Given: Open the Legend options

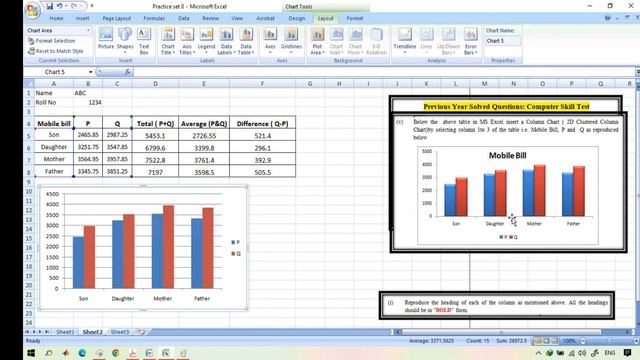Looking at the screenshot, I should click(206, 41).
